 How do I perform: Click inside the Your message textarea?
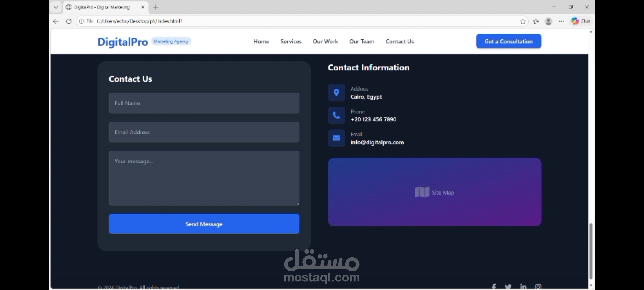point(204,178)
